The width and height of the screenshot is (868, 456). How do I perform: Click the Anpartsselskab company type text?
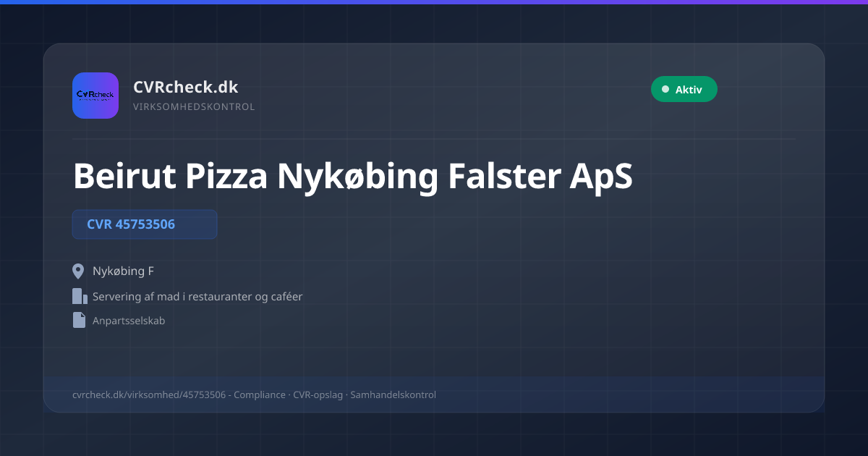click(129, 321)
